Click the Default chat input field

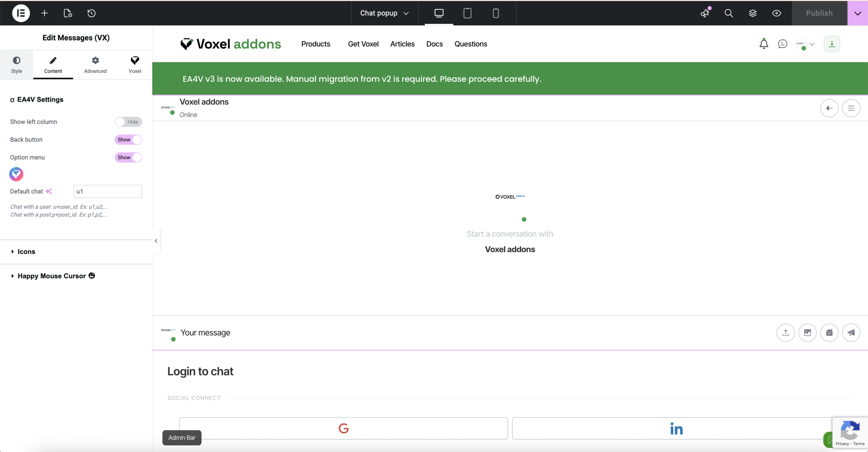(107, 191)
